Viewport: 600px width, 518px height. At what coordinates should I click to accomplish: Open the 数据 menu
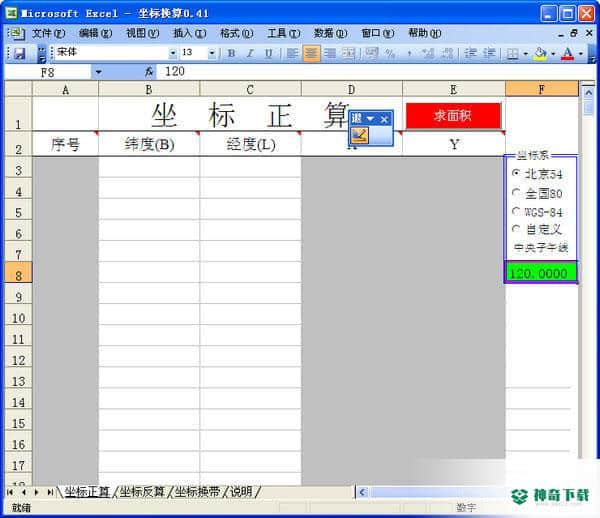pos(330,34)
